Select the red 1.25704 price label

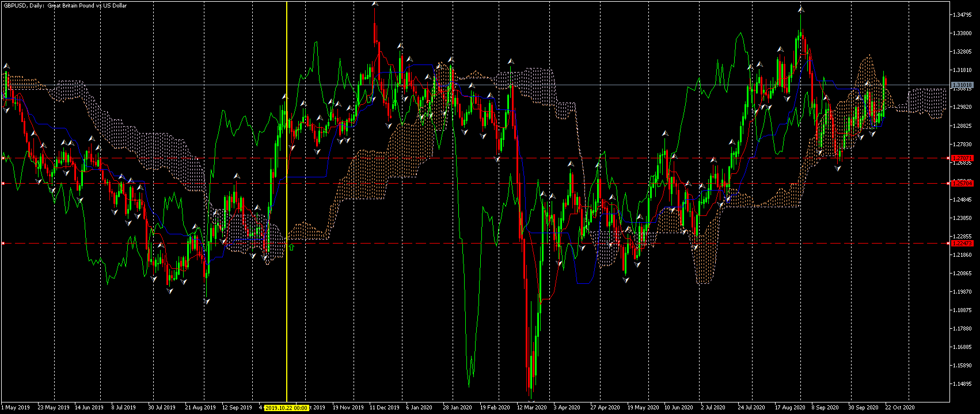(x=962, y=183)
